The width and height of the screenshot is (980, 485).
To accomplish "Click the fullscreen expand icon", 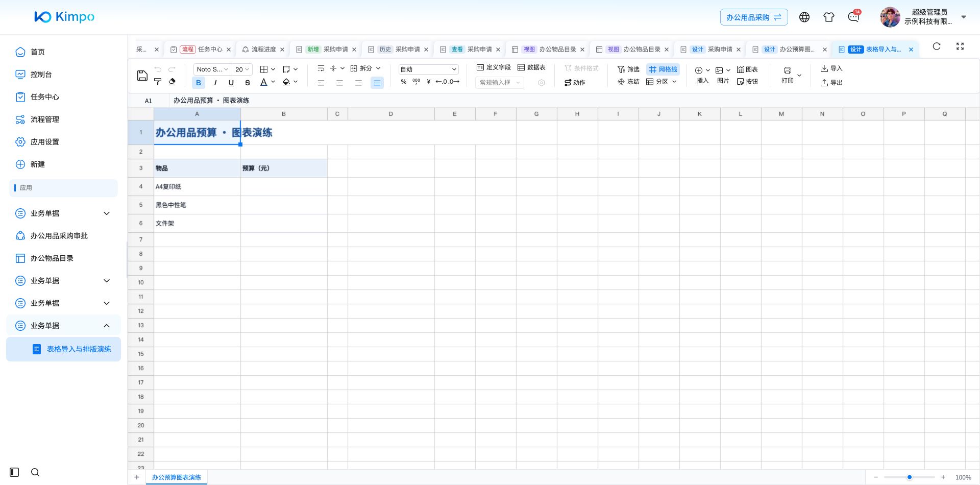I will point(960,46).
